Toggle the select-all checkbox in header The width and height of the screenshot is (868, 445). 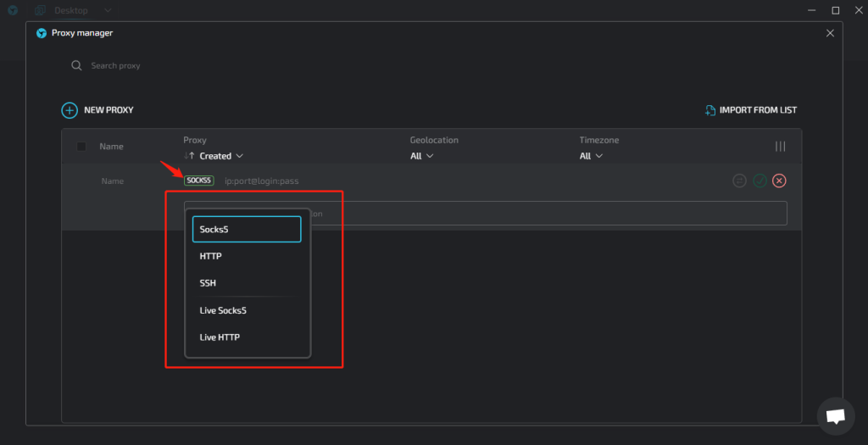pos(81,147)
